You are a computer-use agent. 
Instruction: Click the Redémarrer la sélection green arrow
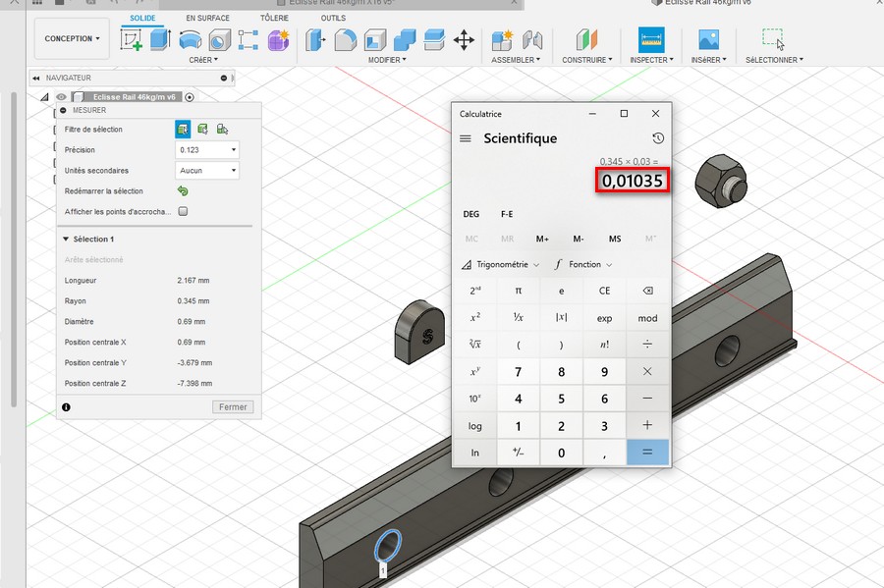[183, 191]
